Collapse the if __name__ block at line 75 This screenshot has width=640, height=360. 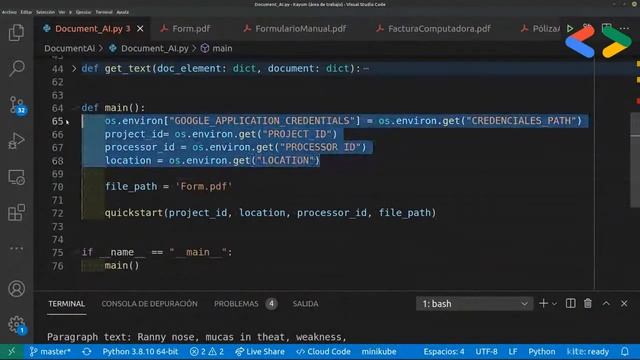[74, 252]
